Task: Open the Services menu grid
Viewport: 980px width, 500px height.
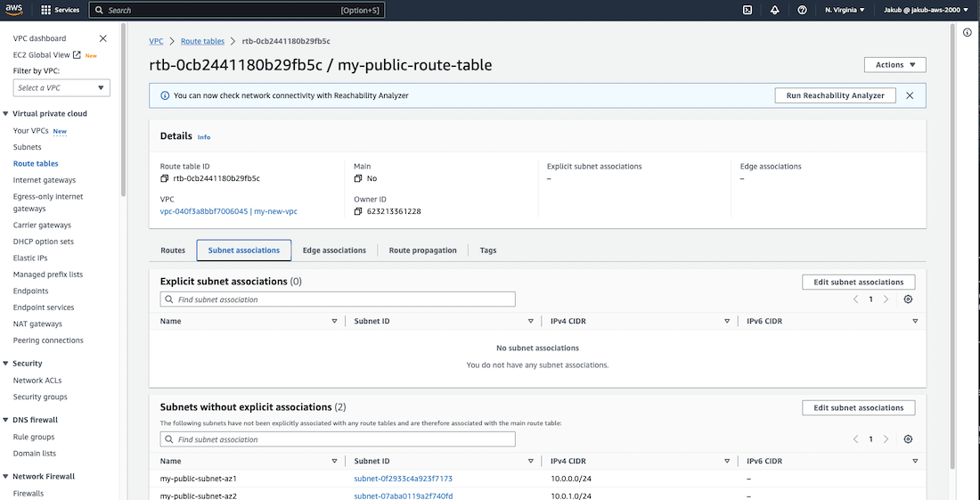Action: pyautogui.click(x=61, y=10)
